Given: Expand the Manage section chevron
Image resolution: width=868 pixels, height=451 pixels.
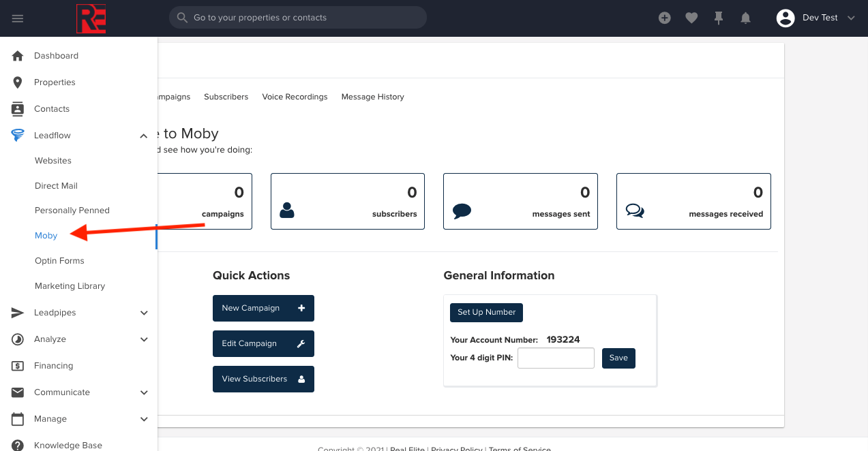Looking at the screenshot, I should coord(144,419).
